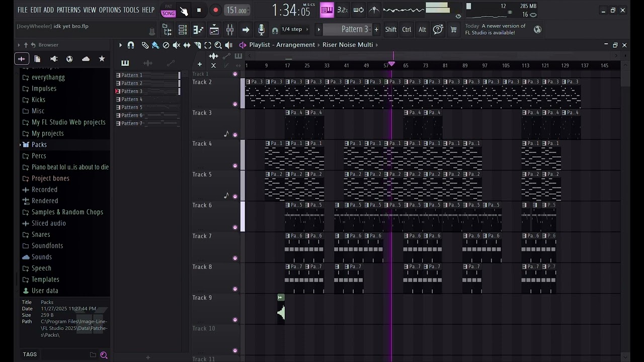This screenshot has width=644, height=362.
Task: Select the Paint brush tool in playlist toolbar
Action: click(x=155, y=45)
